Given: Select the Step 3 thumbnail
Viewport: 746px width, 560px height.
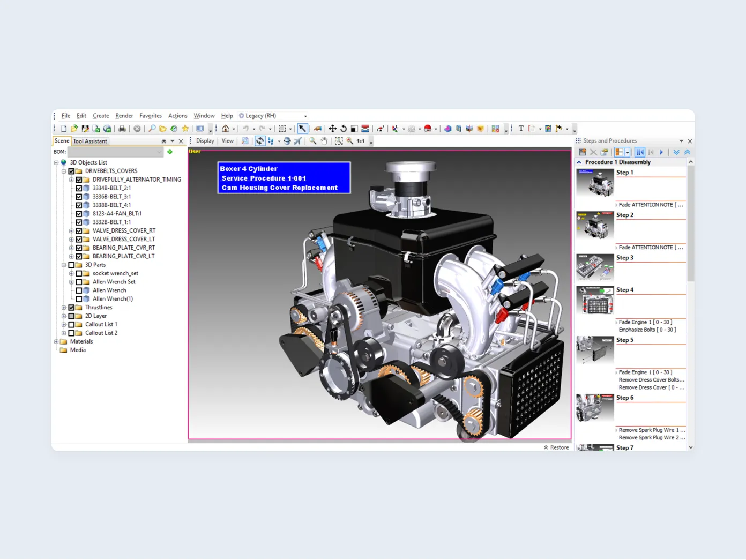Looking at the screenshot, I should [595, 267].
